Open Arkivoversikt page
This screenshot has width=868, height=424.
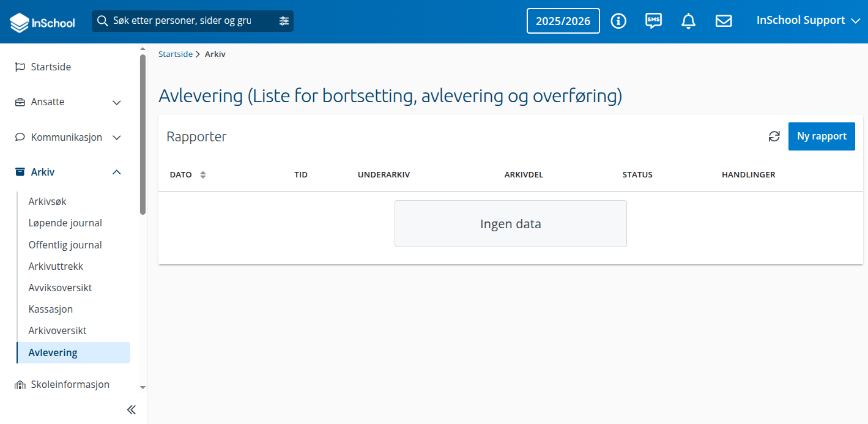(x=57, y=330)
